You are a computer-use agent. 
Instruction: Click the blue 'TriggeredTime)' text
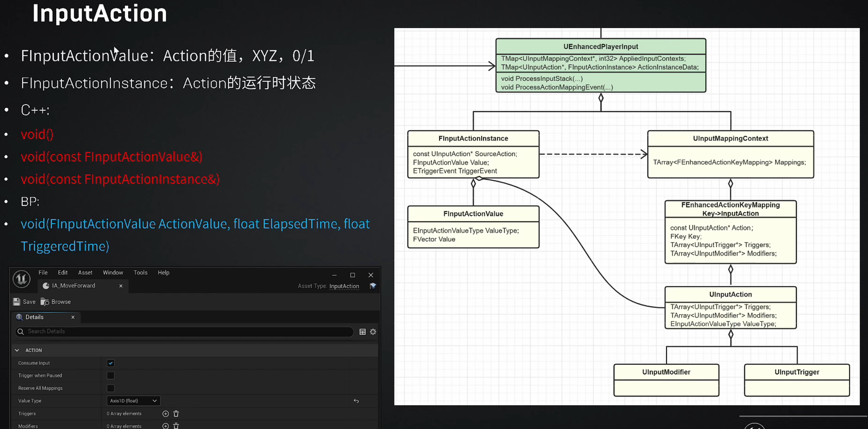tap(65, 246)
